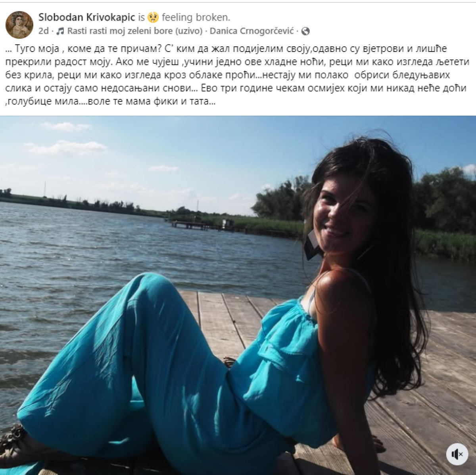Open the song Rasti rasti moj zeleni bore
Viewport: 476px width, 475px height.
[x=135, y=31]
